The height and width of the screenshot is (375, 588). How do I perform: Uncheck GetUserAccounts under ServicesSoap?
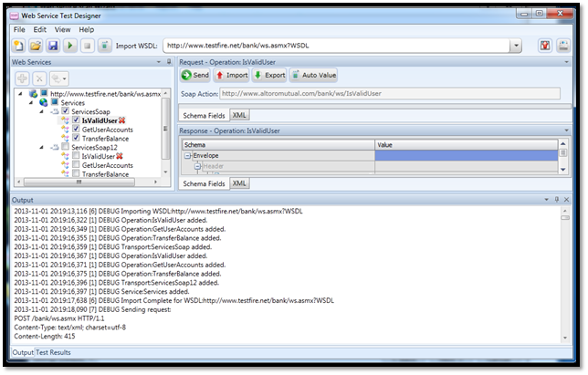[76, 129]
